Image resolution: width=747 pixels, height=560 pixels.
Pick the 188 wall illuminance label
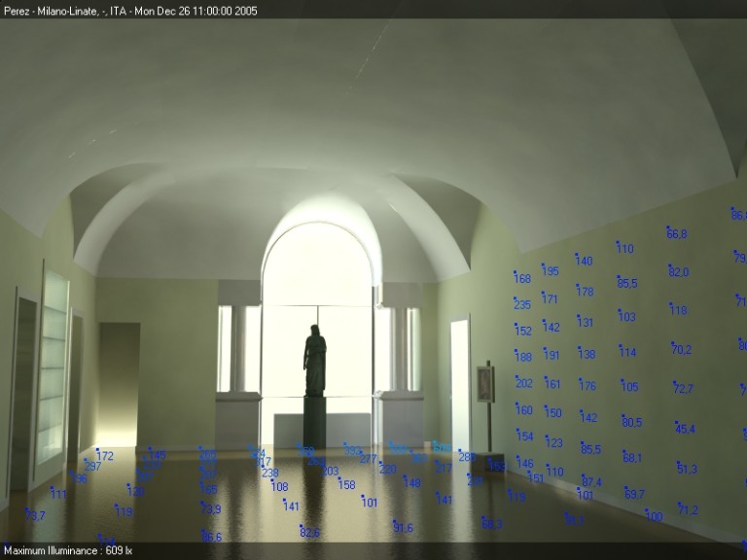(523, 356)
